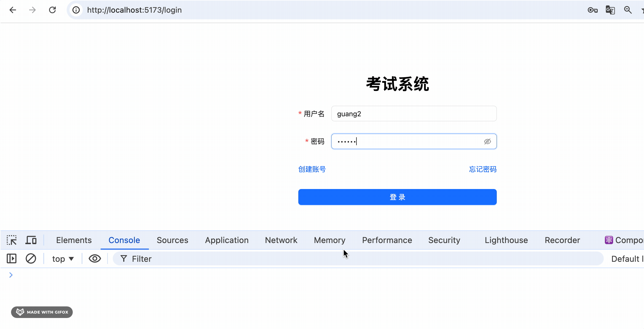The image size is (644, 329).
Task: Click the console prompt chevron
Action: tap(11, 275)
